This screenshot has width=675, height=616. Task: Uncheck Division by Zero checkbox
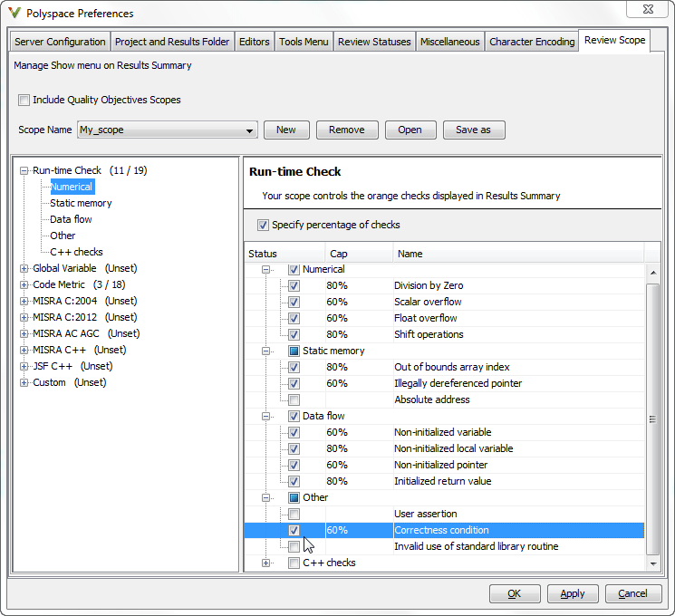pyautogui.click(x=294, y=286)
